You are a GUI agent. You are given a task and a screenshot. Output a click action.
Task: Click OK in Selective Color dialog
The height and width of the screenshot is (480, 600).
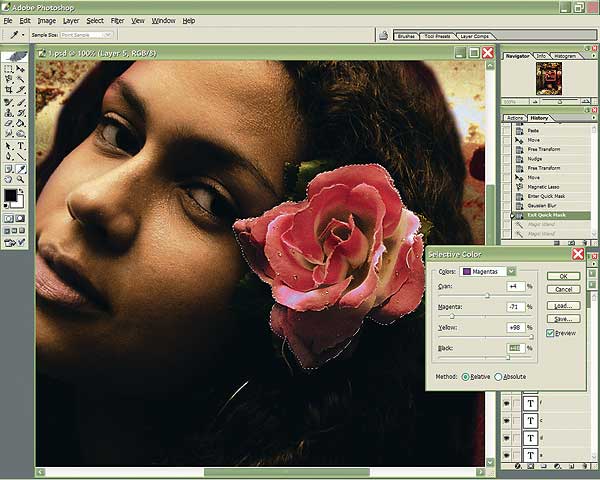pos(564,276)
